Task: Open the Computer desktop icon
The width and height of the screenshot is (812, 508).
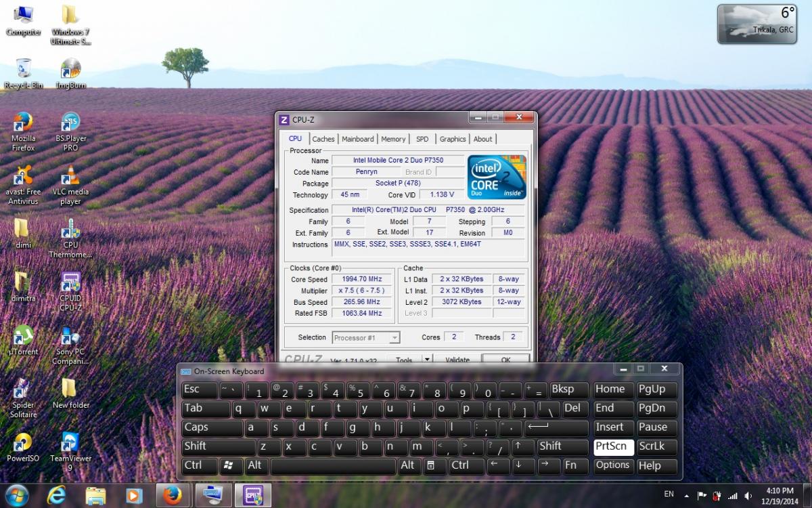Action: click(24, 21)
